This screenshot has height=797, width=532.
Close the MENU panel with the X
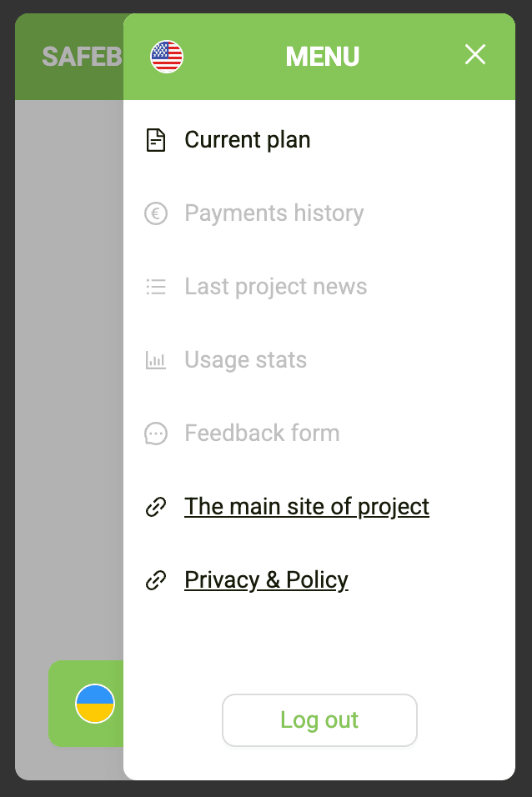[x=474, y=54]
